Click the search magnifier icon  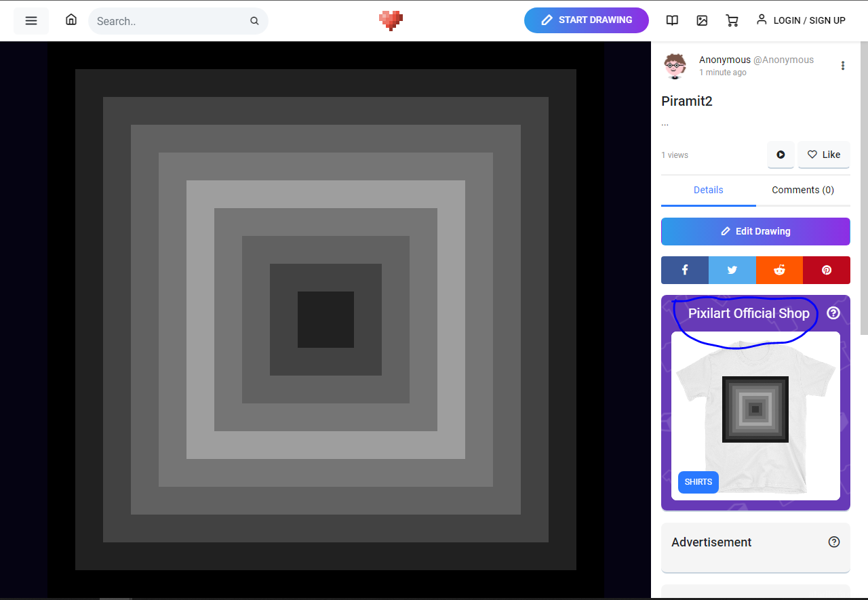click(254, 21)
